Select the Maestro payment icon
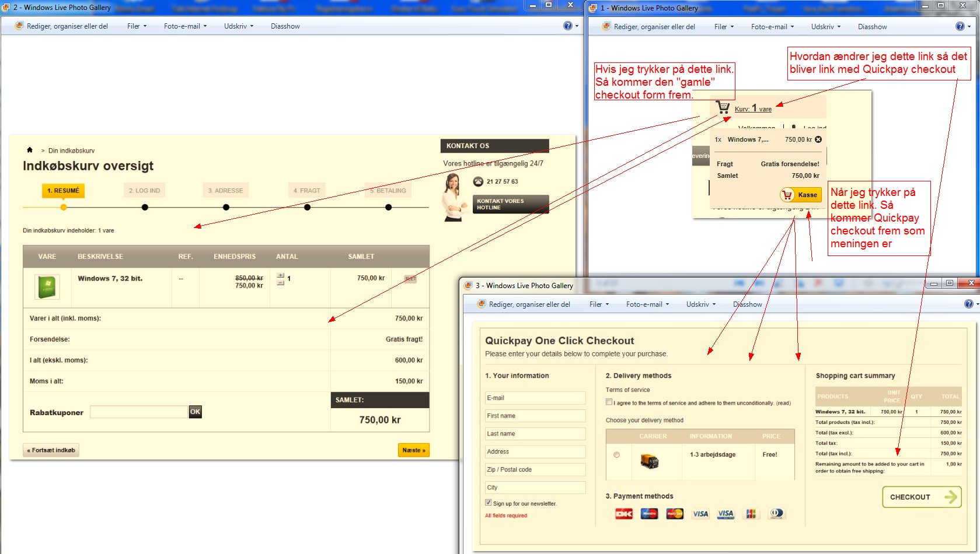The height and width of the screenshot is (554, 980). tap(649, 514)
